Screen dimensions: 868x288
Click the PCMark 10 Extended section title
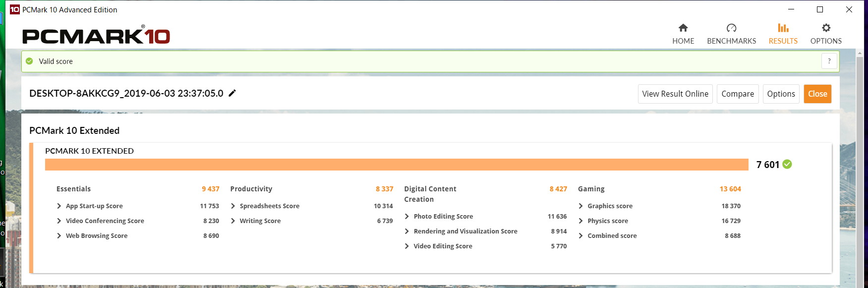[x=74, y=130]
